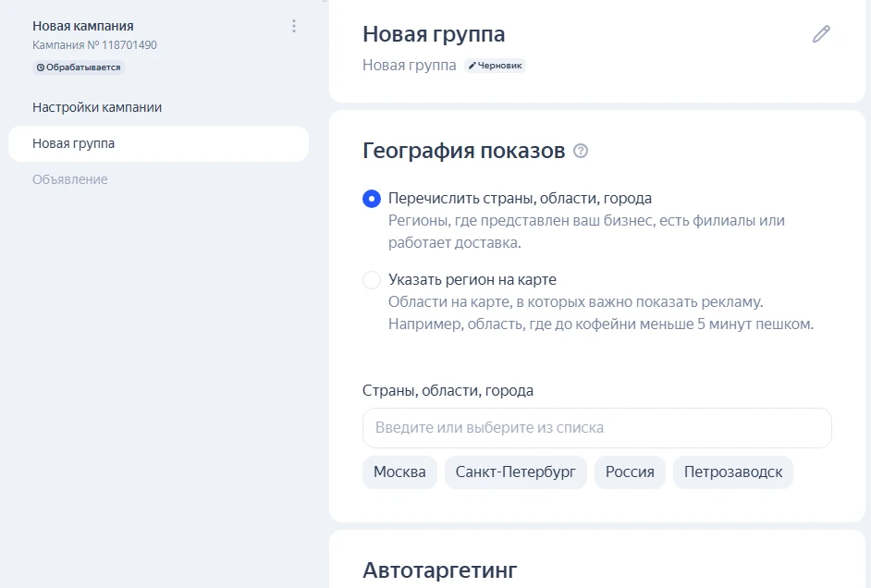Click the География показов section heading

click(463, 151)
